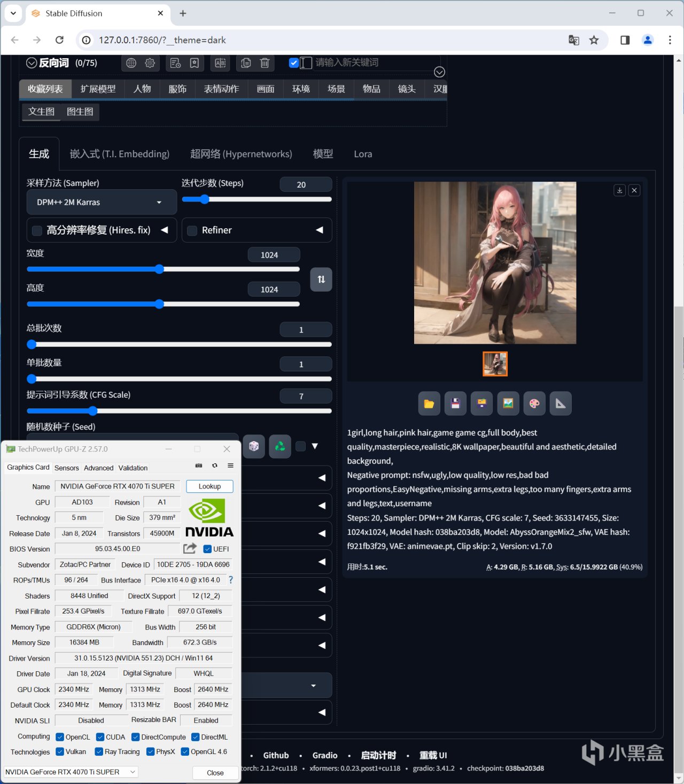Download the generated image from preview corner
684x784 pixels.
(620, 190)
